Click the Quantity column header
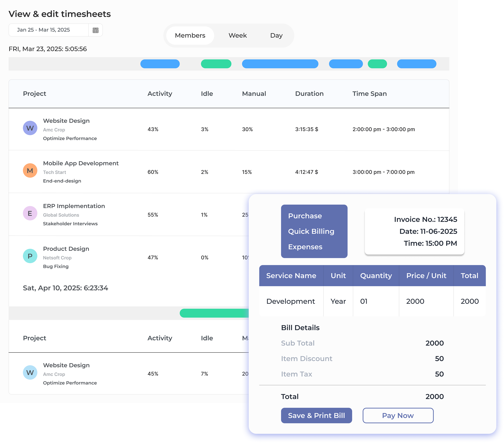 click(376, 276)
